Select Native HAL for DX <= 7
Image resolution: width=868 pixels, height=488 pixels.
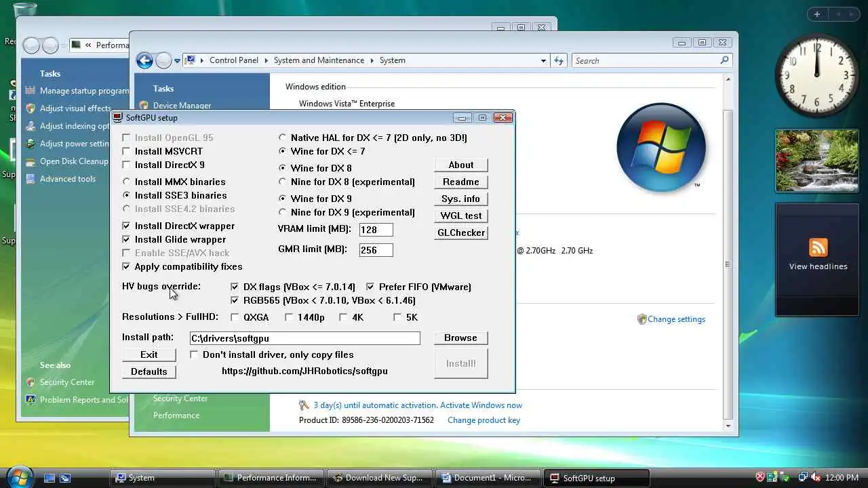(283, 138)
